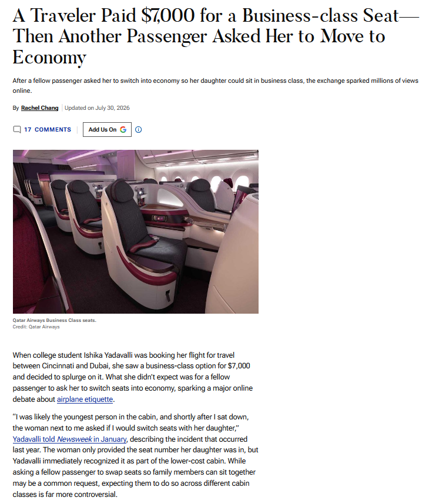Click the Google G logo icon
The height and width of the screenshot is (504, 429).
[x=123, y=130]
